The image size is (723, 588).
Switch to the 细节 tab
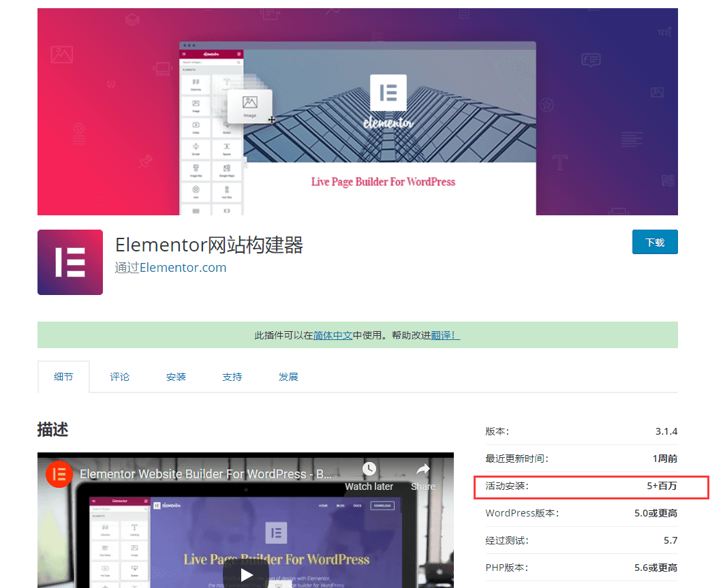63,377
